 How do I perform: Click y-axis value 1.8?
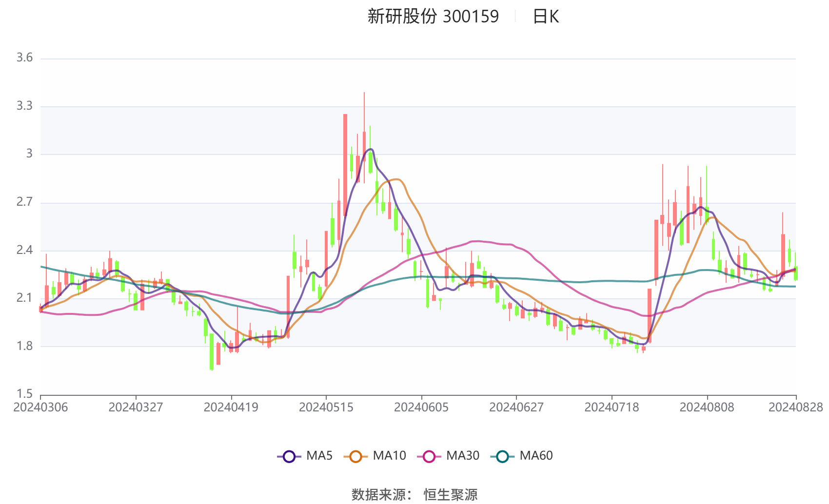(24, 346)
